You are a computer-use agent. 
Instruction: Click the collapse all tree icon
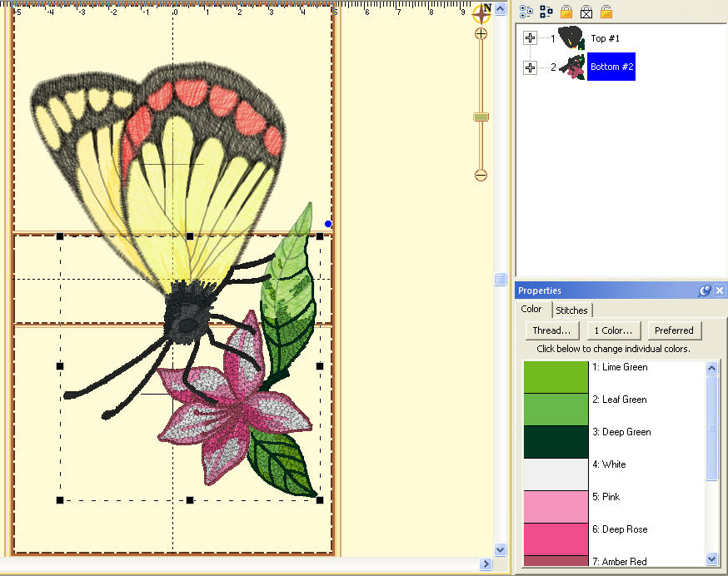click(x=546, y=12)
